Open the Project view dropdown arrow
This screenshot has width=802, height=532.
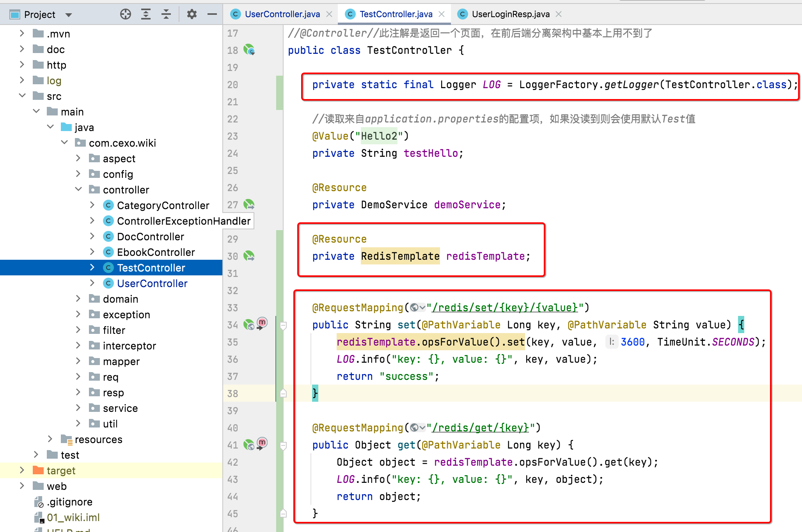click(x=69, y=15)
